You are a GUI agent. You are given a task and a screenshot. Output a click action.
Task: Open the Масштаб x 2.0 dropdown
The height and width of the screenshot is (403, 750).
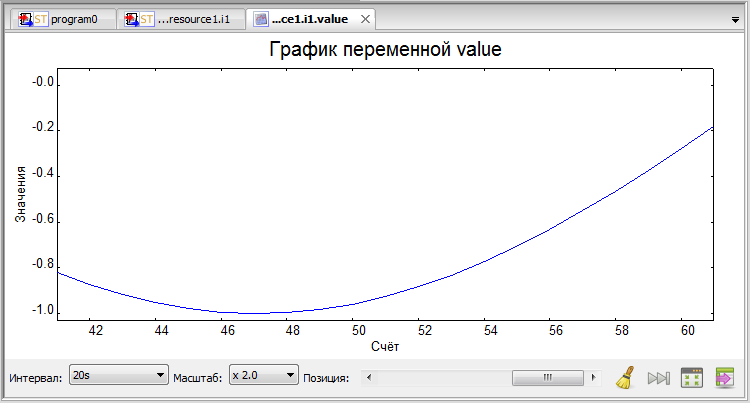click(264, 375)
